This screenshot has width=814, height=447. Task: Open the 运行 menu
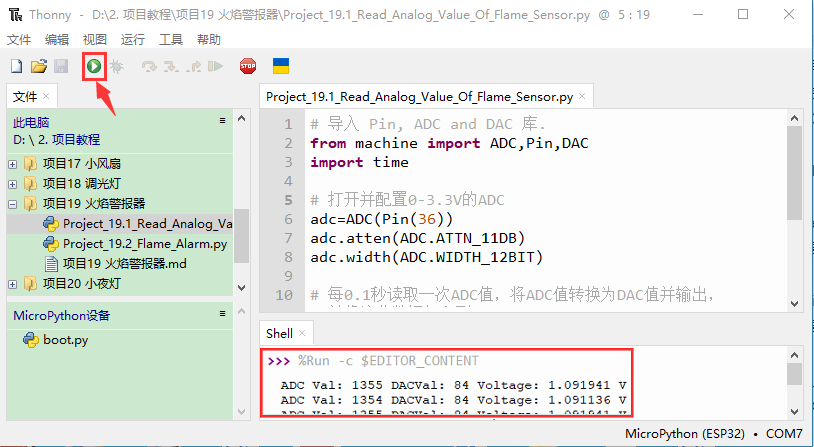(132, 40)
